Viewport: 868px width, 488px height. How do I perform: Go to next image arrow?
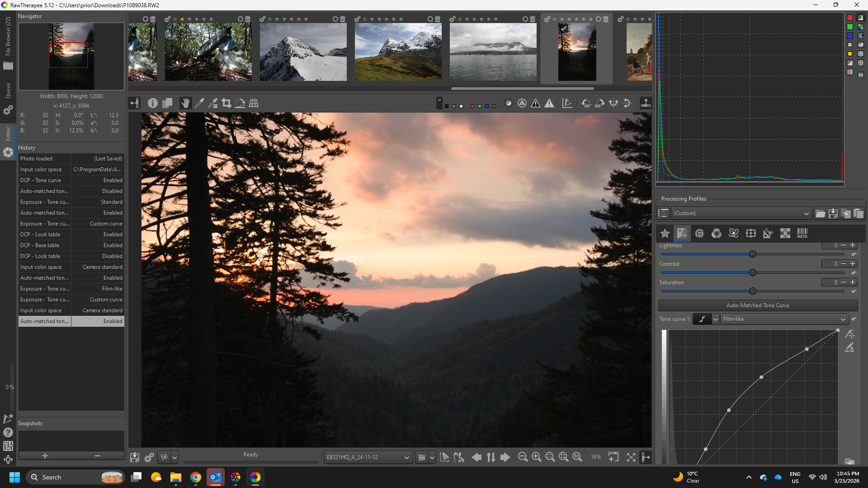(505, 457)
